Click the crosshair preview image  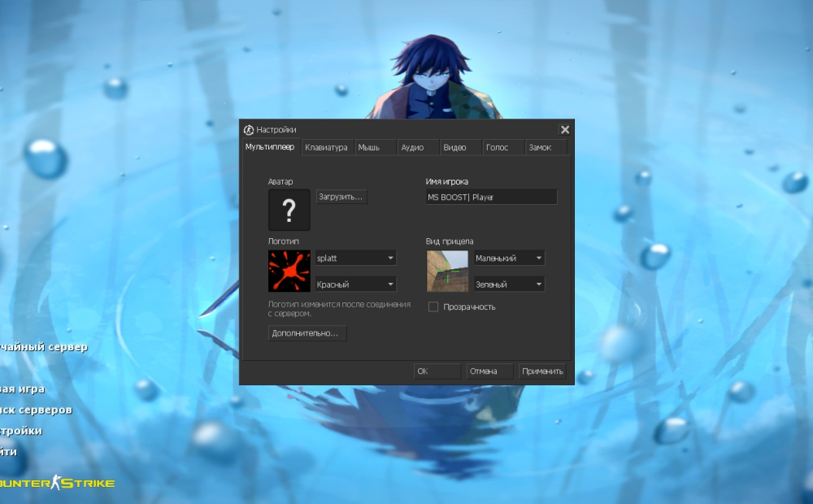447,272
